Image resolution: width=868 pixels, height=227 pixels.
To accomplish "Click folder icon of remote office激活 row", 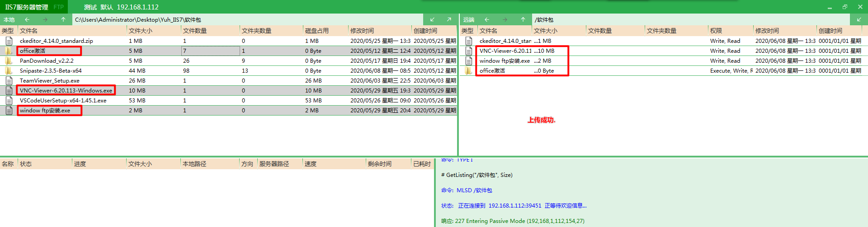I will point(469,70).
